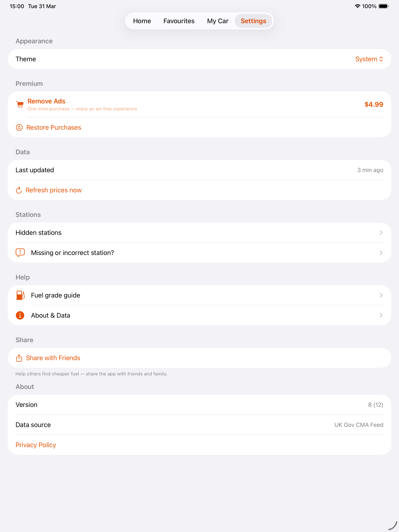
Task: Open the Privacy Policy link
Action: [36, 445]
